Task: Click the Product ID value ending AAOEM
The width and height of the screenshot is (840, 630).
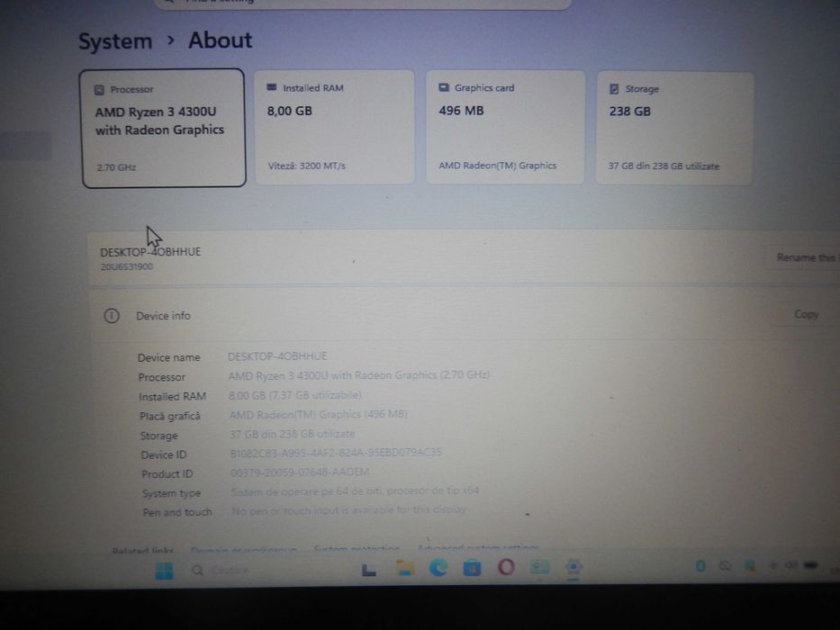Action: pos(300,472)
